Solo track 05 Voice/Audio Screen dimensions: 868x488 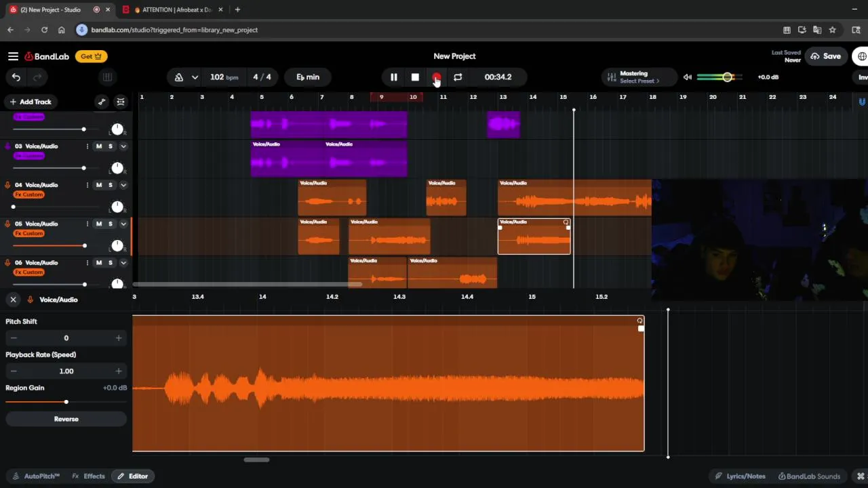point(110,224)
